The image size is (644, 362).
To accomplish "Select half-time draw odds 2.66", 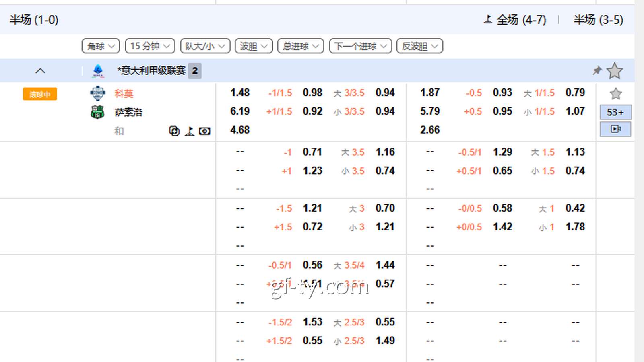I will pos(430,130).
